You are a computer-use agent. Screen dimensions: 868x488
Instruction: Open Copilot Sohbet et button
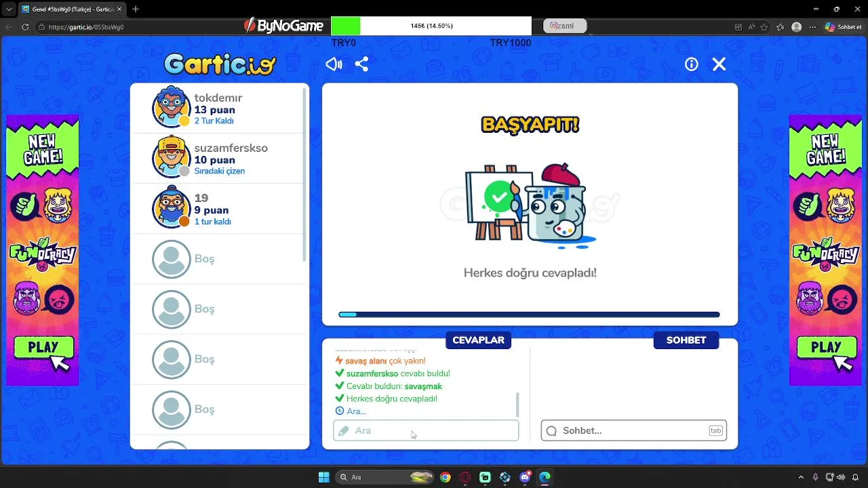(x=844, y=27)
